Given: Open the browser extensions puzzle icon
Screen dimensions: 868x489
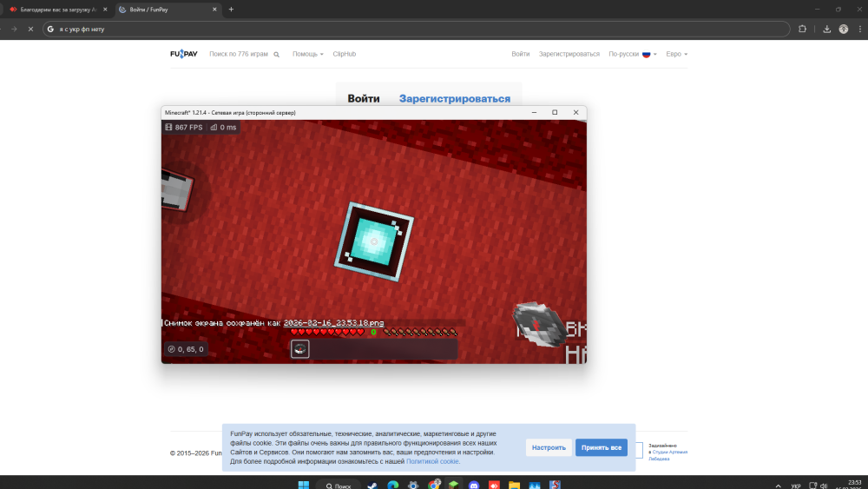Looking at the screenshot, I should coord(802,29).
